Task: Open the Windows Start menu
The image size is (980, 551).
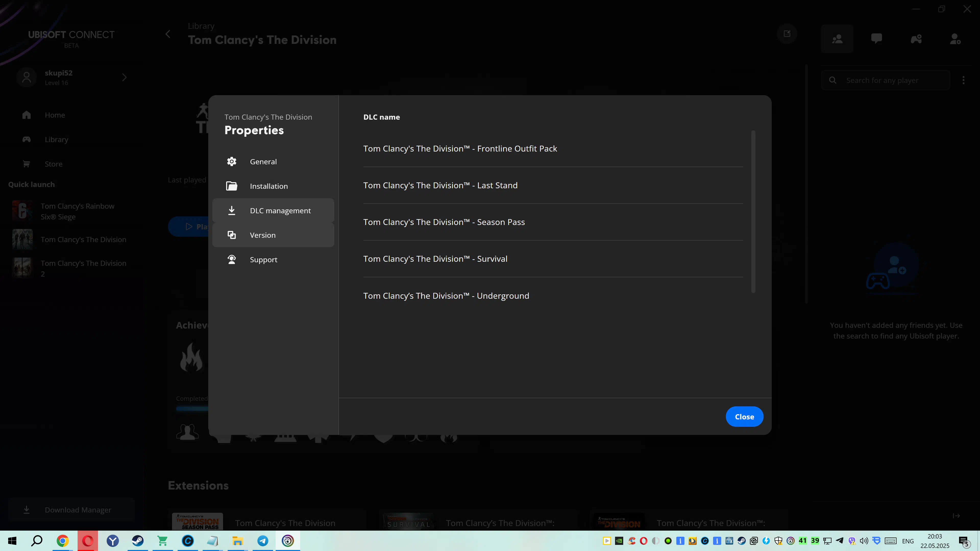Action: point(12,541)
